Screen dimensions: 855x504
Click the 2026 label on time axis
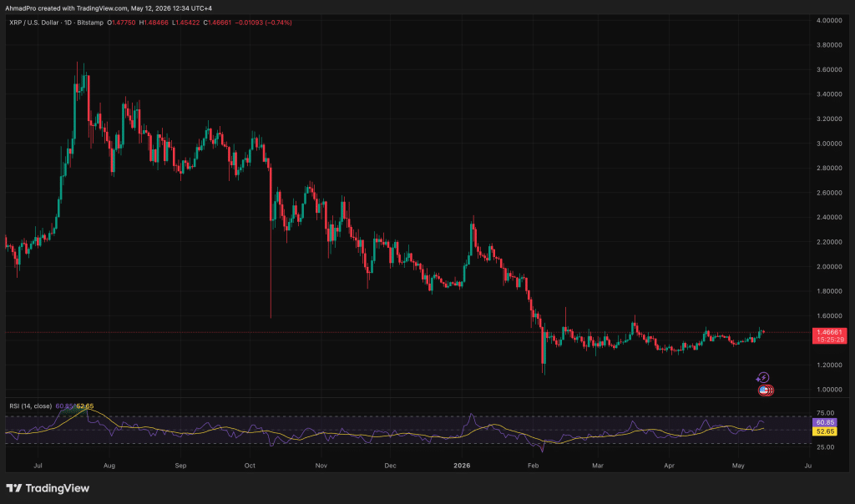tap(462, 466)
